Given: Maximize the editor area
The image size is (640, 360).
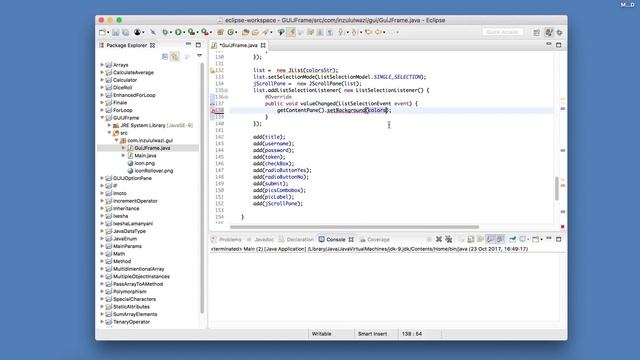Looking at the screenshot, I should tap(559, 45).
